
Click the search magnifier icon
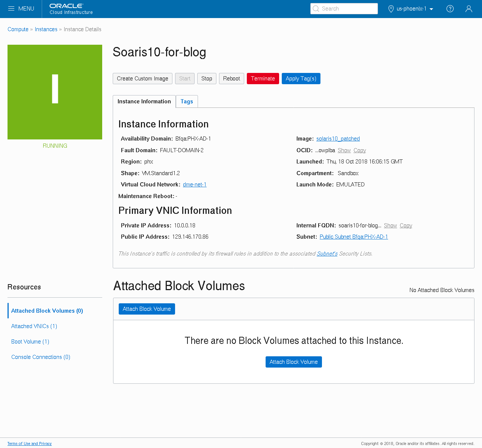[316, 9]
